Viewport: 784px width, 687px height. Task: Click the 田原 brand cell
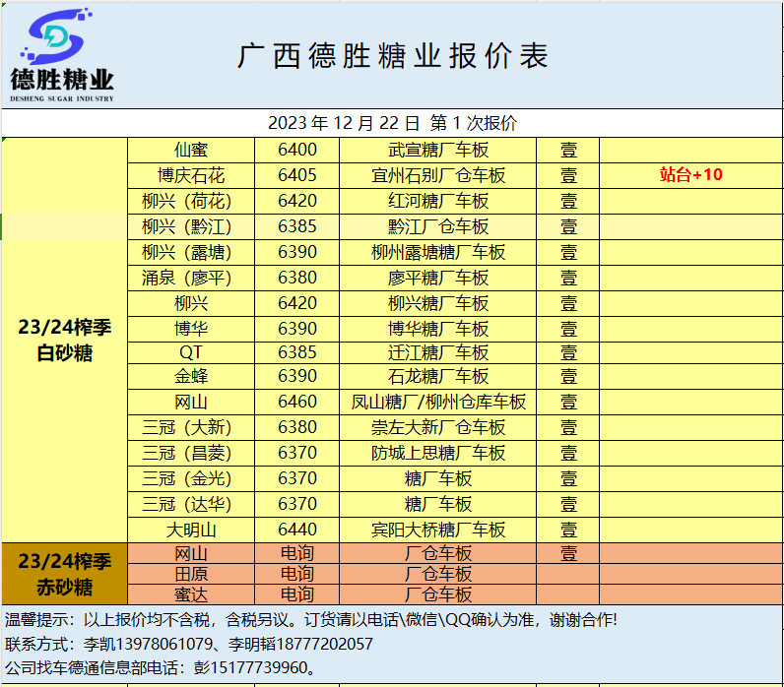coord(191,574)
